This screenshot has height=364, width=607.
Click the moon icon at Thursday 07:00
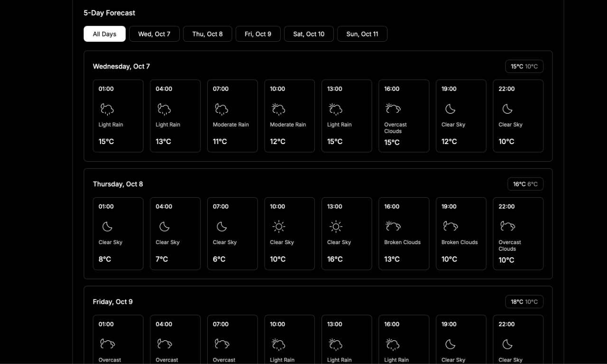point(221,227)
